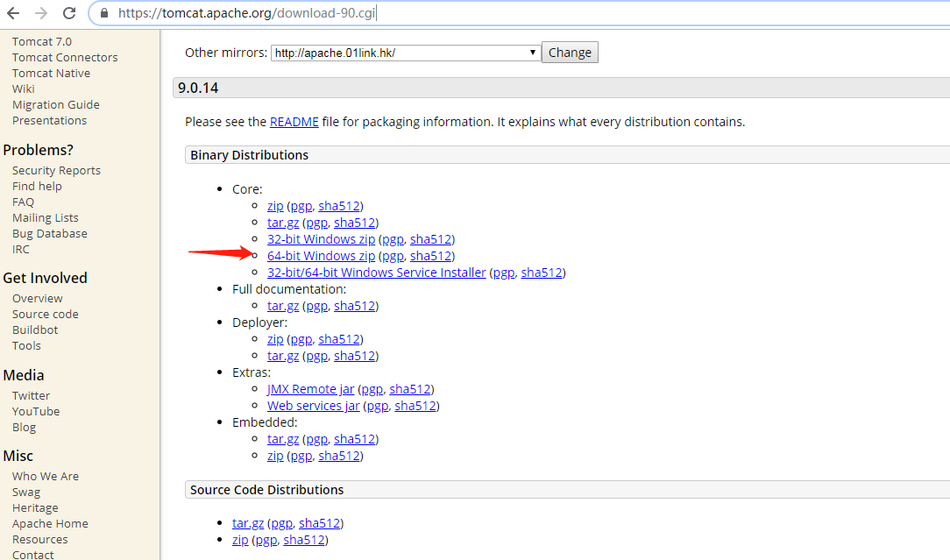Go back using the browser back arrow
950x560 pixels.
[x=13, y=13]
